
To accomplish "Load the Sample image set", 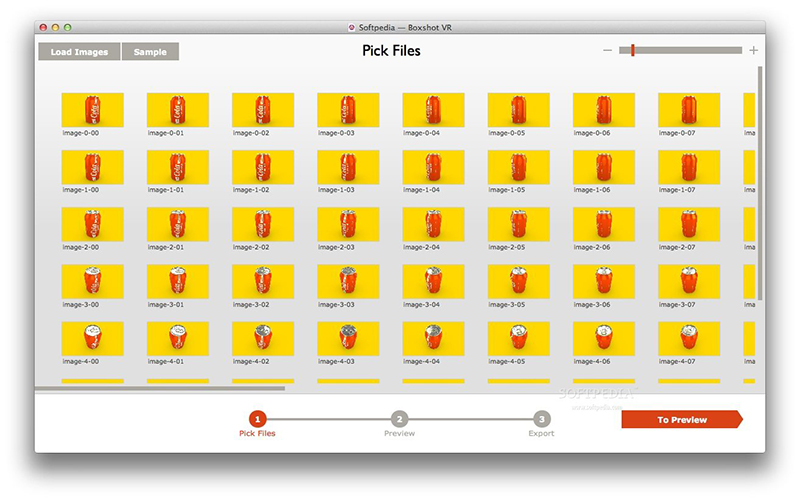I will point(150,52).
